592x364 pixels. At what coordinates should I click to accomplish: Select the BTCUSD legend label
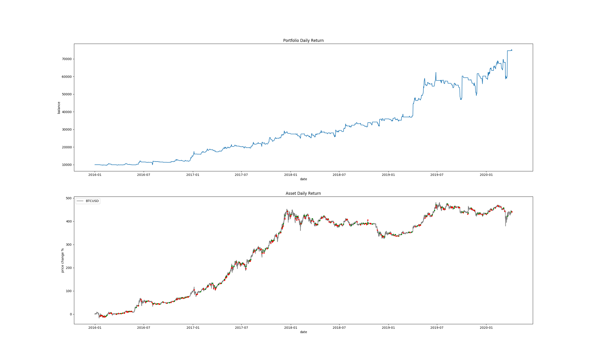pos(92,201)
